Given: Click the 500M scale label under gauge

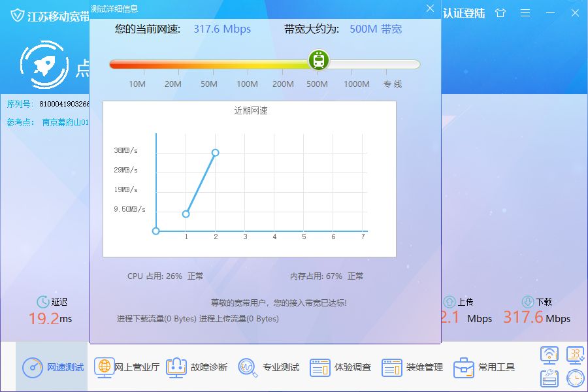Looking at the screenshot, I should 317,84.
